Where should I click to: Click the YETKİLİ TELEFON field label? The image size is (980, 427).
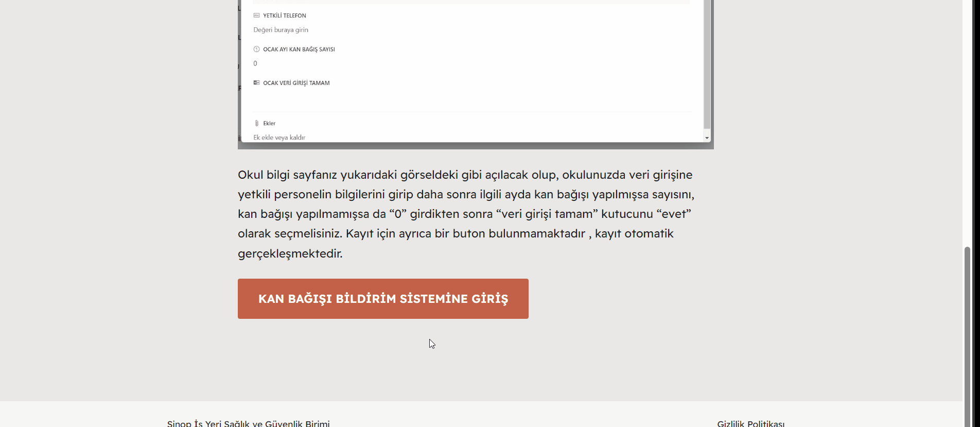pos(284,15)
